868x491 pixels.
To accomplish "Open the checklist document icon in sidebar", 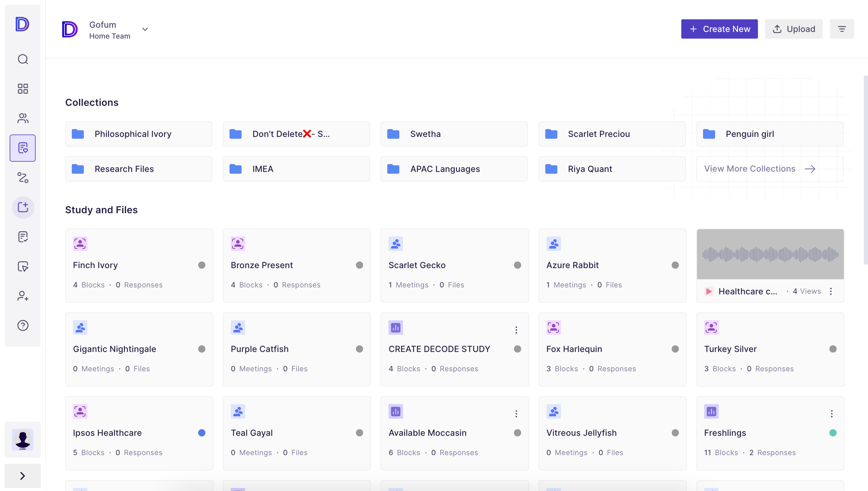I will click(x=23, y=237).
